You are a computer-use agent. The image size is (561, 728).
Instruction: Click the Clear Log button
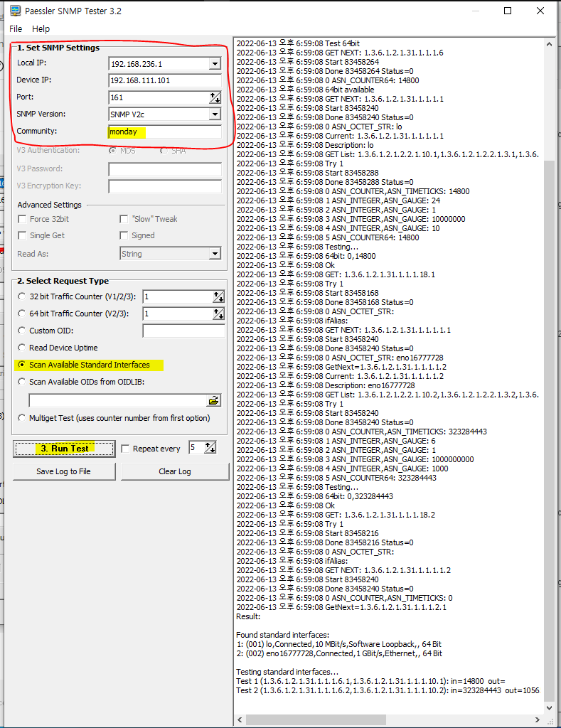175,471
